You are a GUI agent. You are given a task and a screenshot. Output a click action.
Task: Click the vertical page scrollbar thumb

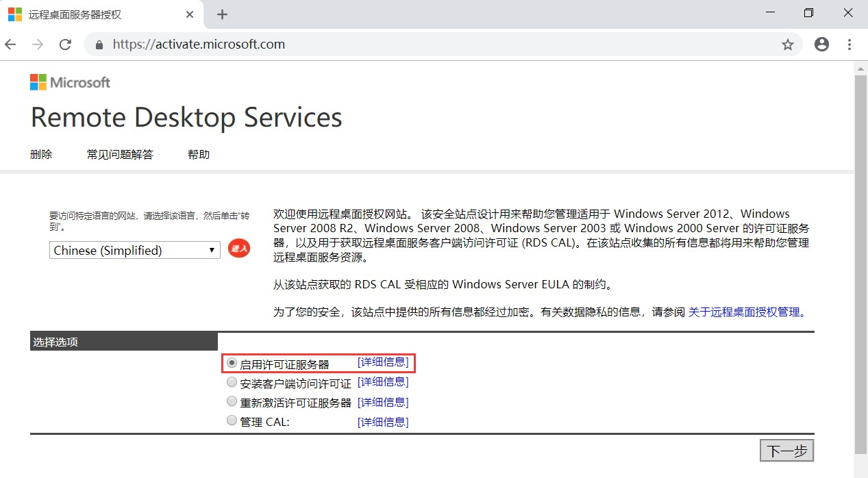pyautogui.click(x=861, y=264)
